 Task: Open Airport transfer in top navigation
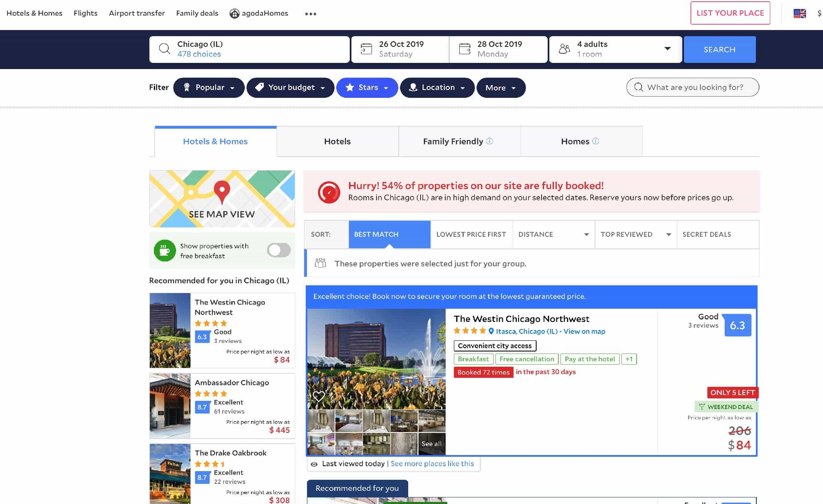[x=137, y=13]
